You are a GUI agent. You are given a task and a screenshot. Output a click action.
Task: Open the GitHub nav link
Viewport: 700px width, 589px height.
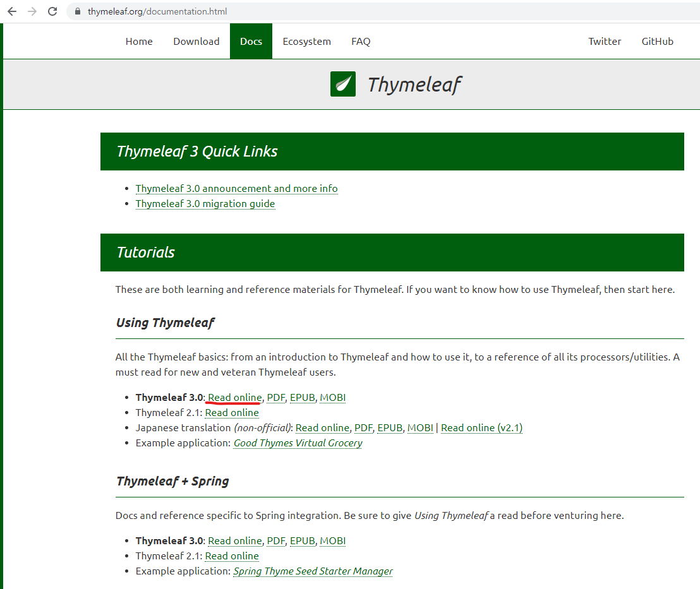point(657,42)
